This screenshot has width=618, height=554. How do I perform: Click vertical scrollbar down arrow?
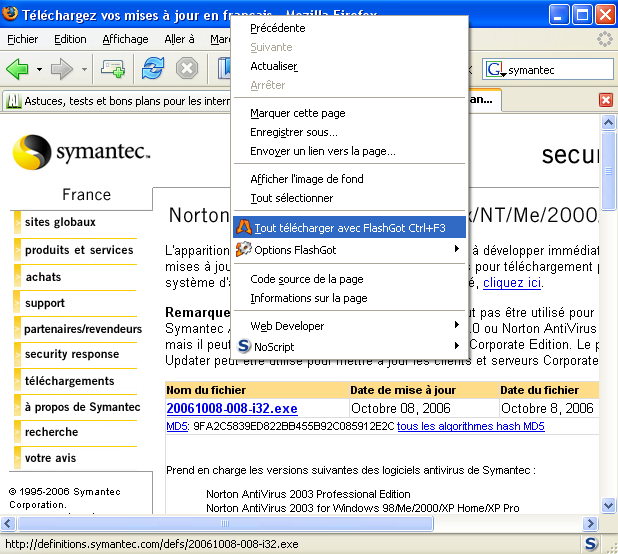[x=609, y=505]
